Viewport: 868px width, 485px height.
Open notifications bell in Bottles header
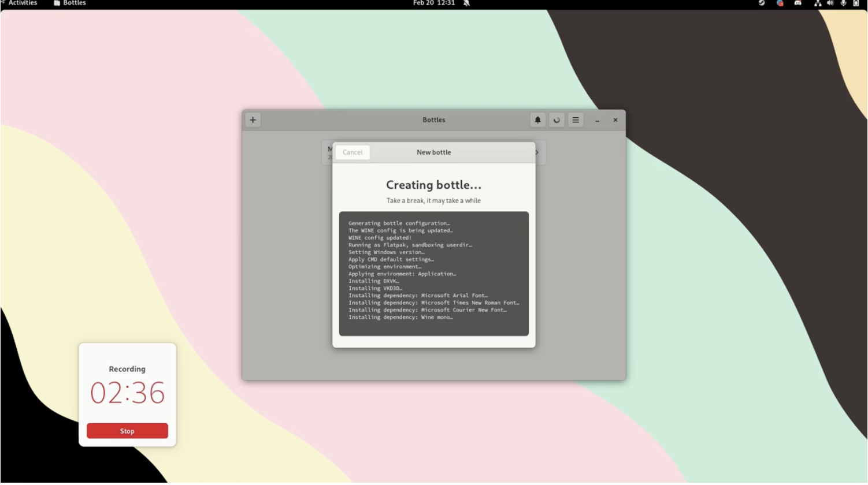[537, 120]
